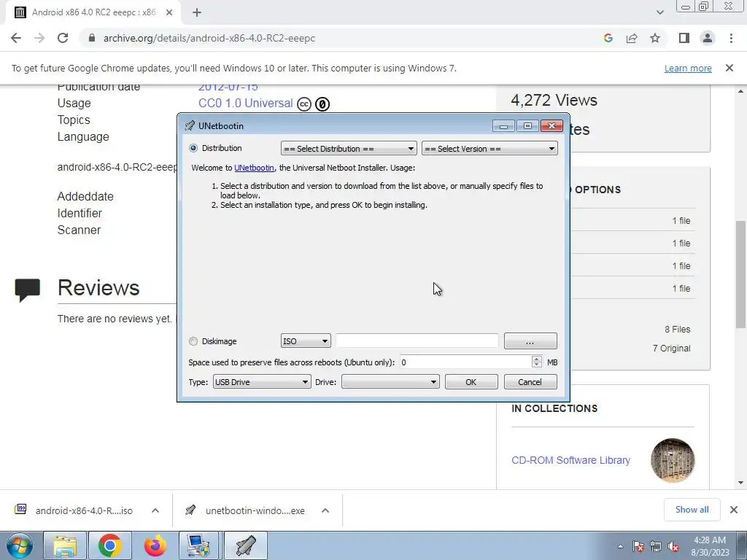Click Show all downloads
The width and height of the screenshot is (747, 560).
click(x=692, y=510)
